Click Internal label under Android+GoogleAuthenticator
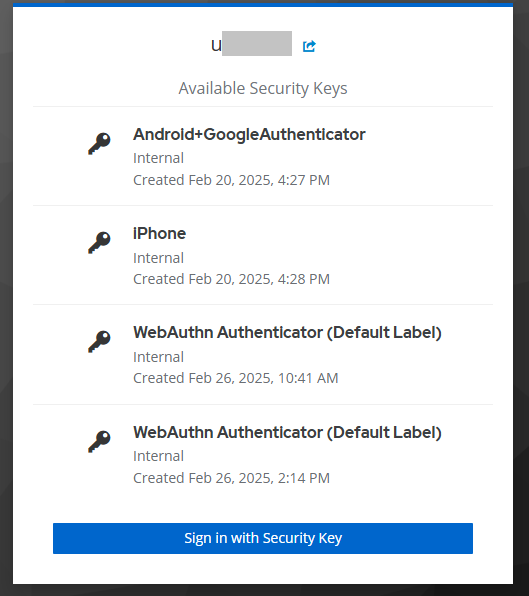The image size is (529, 596). [158, 158]
